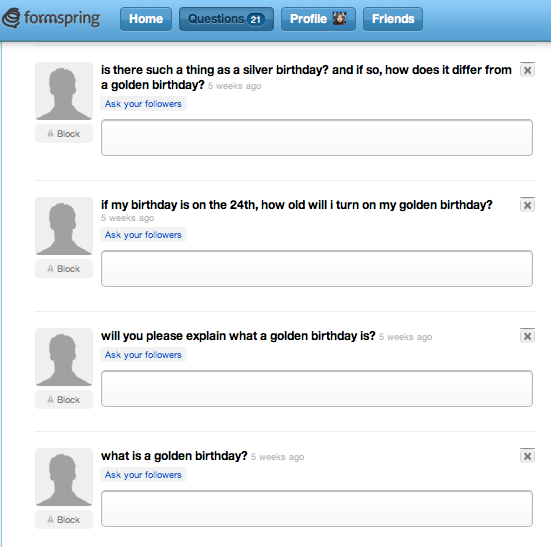Open the Friends tab
This screenshot has width=551, height=547.
click(393, 19)
